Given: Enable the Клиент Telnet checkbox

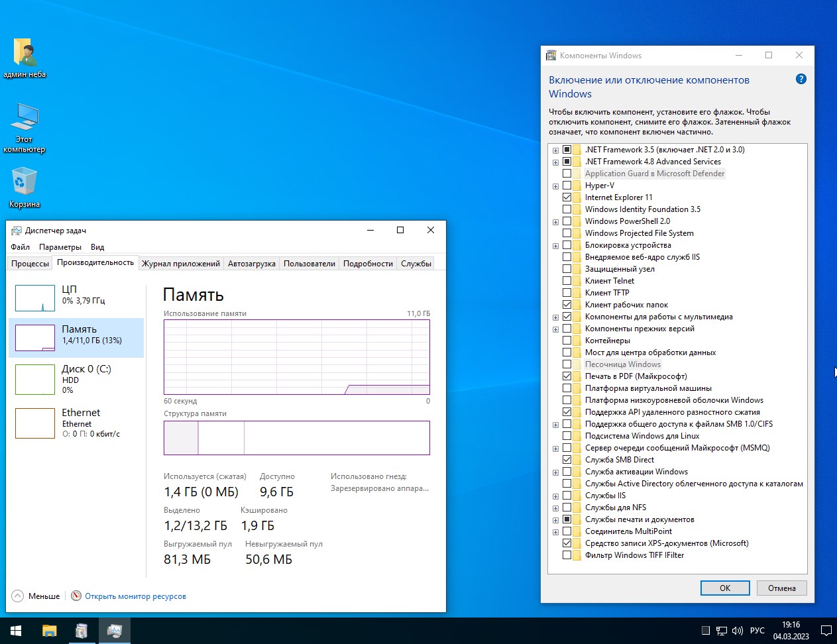Looking at the screenshot, I should (x=567, y=281).
